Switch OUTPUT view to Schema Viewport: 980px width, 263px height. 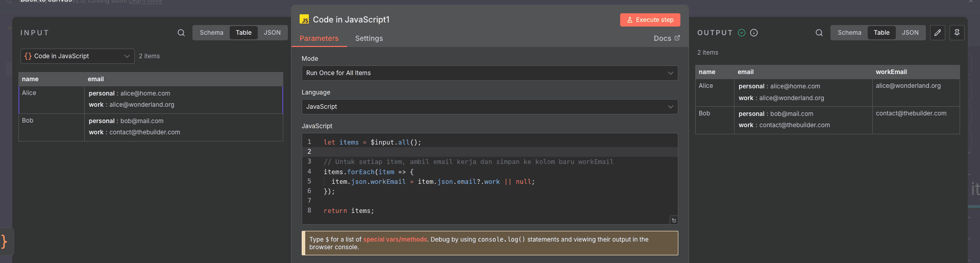pos(849,33)
